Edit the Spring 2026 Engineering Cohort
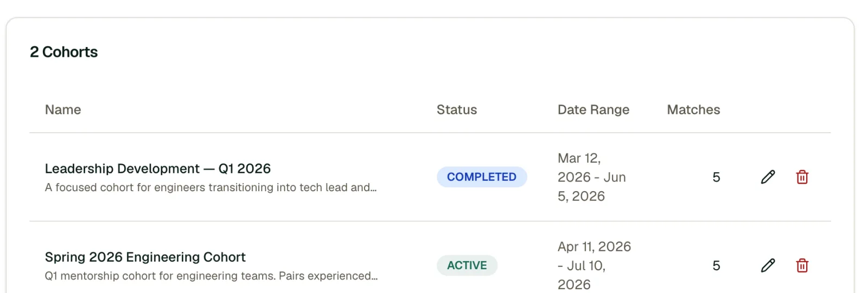Viewport: 868px width, 293px height. pos(768,265)
